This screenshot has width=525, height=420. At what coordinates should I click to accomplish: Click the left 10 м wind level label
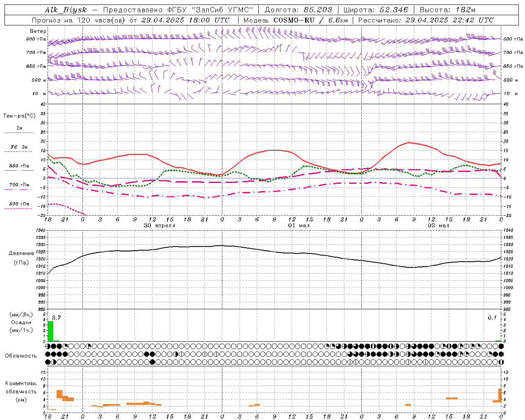click(x=39, y=94)
